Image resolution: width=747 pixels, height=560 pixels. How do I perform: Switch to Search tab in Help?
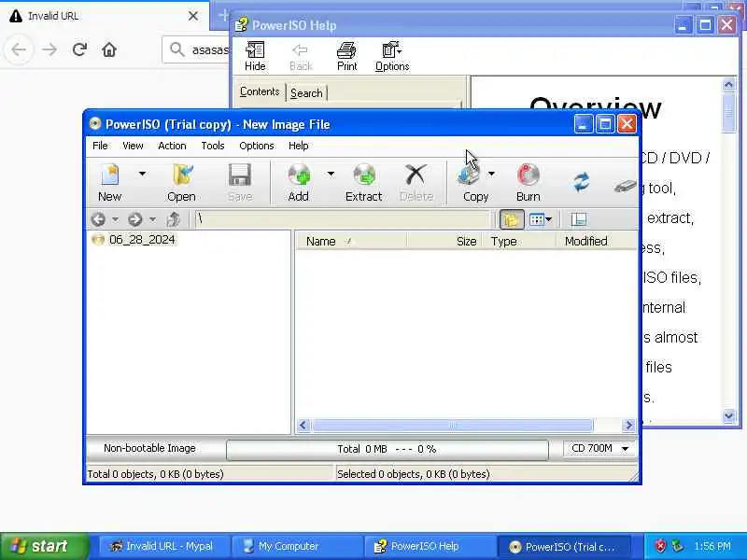click(306, 92)
